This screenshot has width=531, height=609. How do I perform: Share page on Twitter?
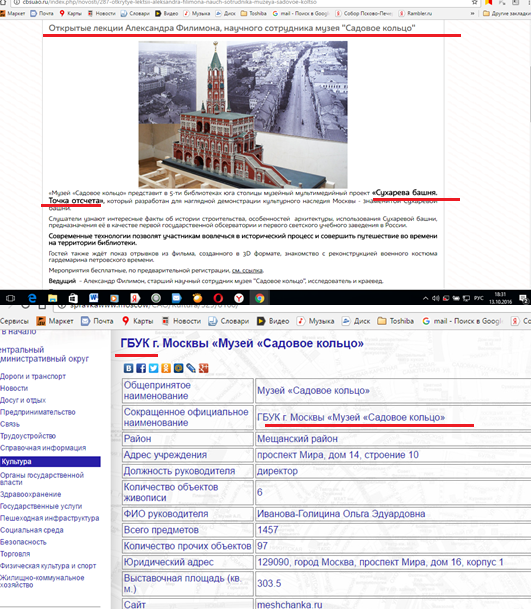pyautogui.click(x=153, y=368)
